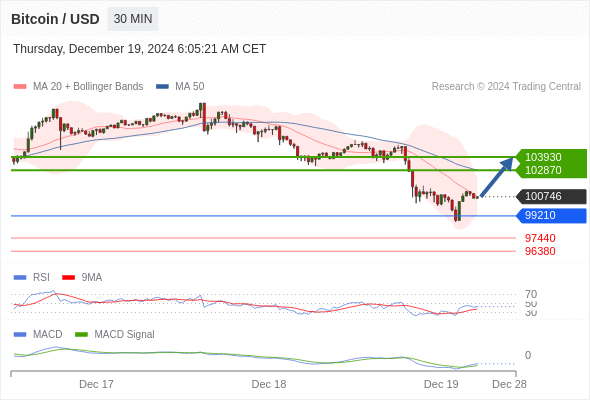Click the Dec 18 date axis label

tap(269, 384)
